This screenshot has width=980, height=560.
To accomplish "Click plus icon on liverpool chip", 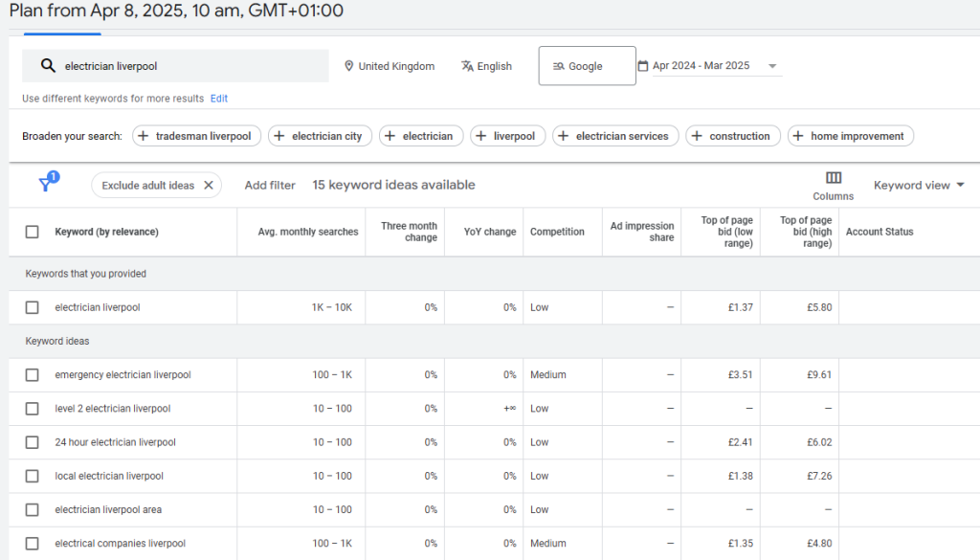I will (x=481, y=136).
